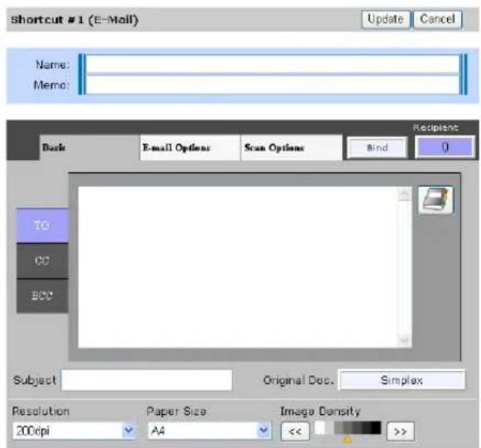Click the white density swatch

pos(320,427)
